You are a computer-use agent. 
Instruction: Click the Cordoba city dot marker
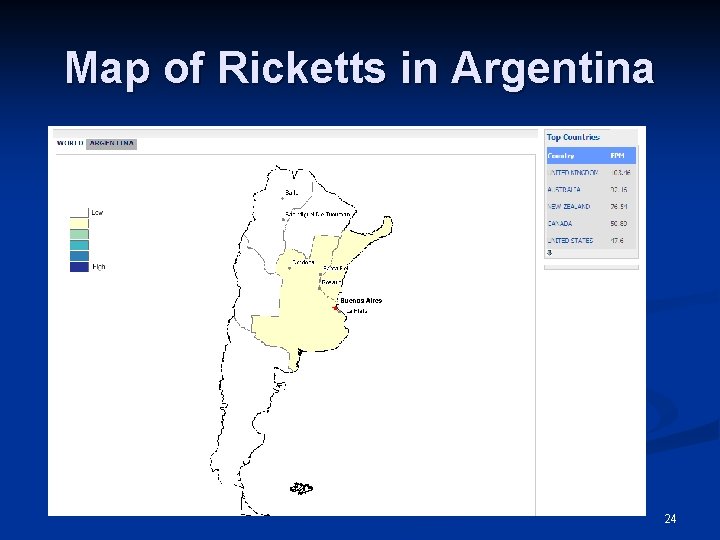289,268
